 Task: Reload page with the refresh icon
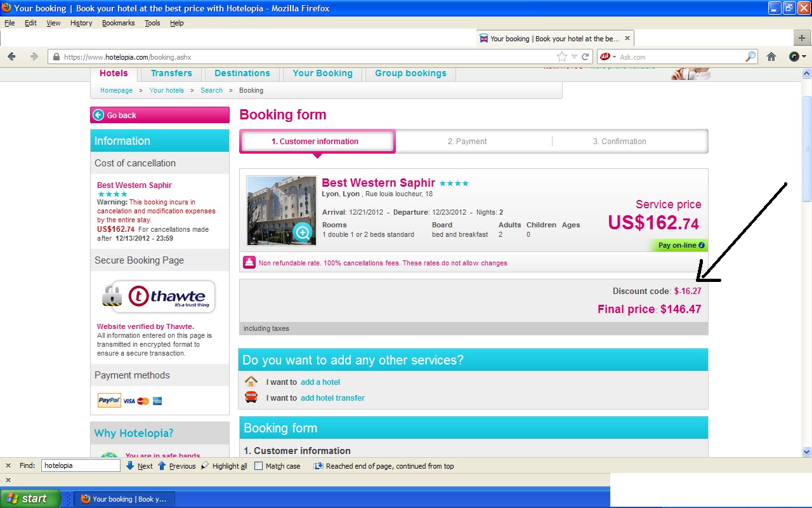(x=585, y=57)
